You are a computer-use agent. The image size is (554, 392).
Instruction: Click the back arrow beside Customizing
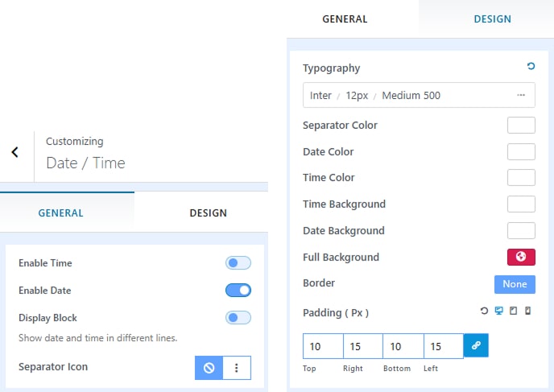[x=14, y=151]
